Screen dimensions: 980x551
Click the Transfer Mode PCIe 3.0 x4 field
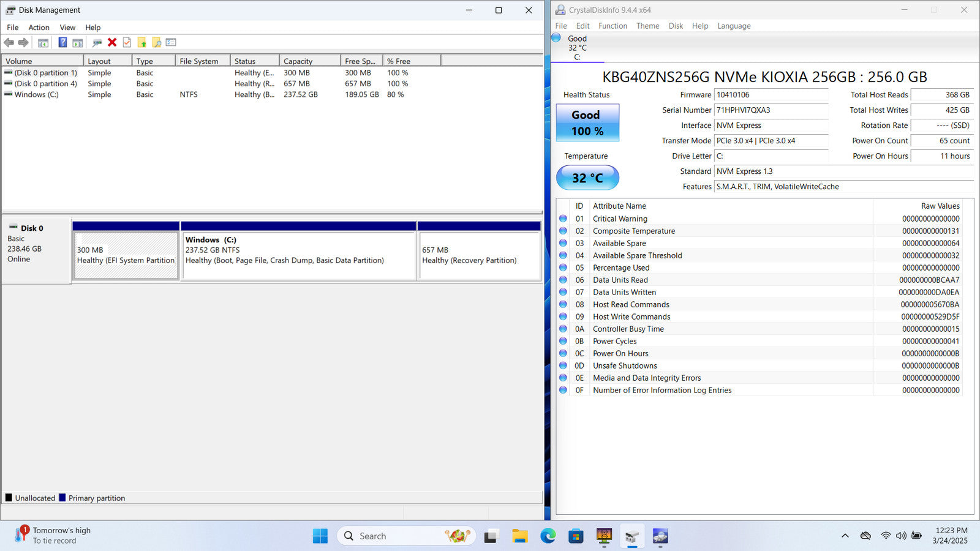tap(771, 141)
